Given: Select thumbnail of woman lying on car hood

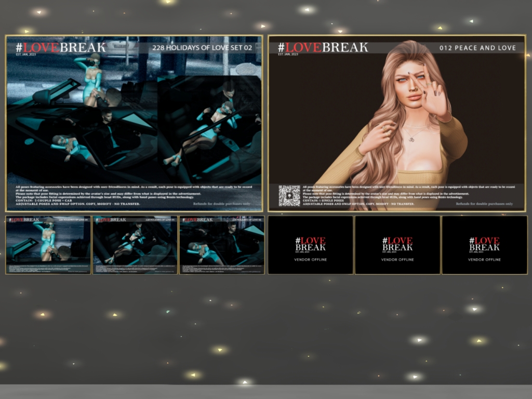Looking at the screenshot, I should coord(222,245).
